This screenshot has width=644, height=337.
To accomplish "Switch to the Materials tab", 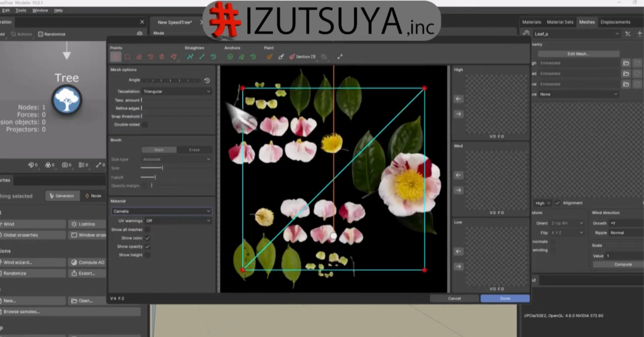I will click(532, 22).
